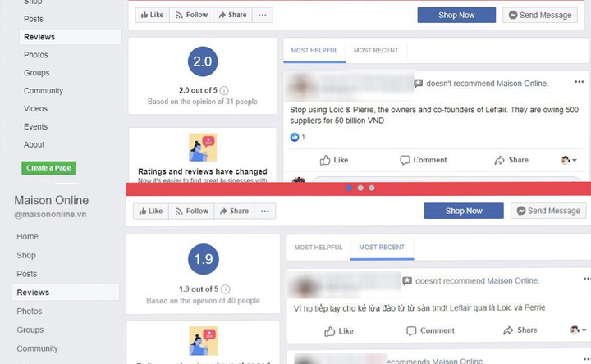Click the info icon beside 1.9 out of 5
The height and width of the screenshot is (364, 591).
[x=226, y=289]
